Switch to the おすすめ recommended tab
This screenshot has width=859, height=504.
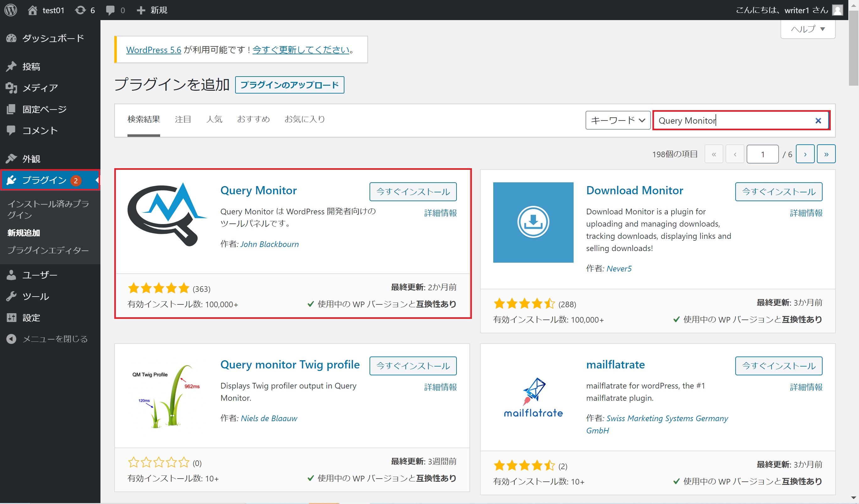tap(253, 119)
